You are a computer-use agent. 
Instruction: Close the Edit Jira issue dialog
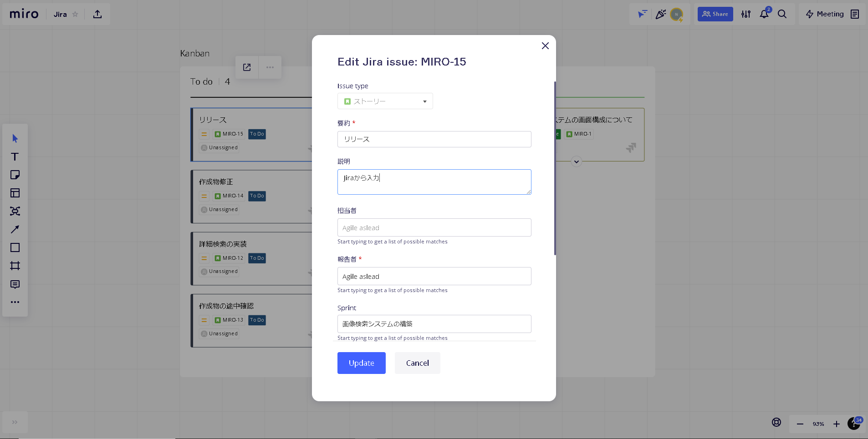pos(545,45)
